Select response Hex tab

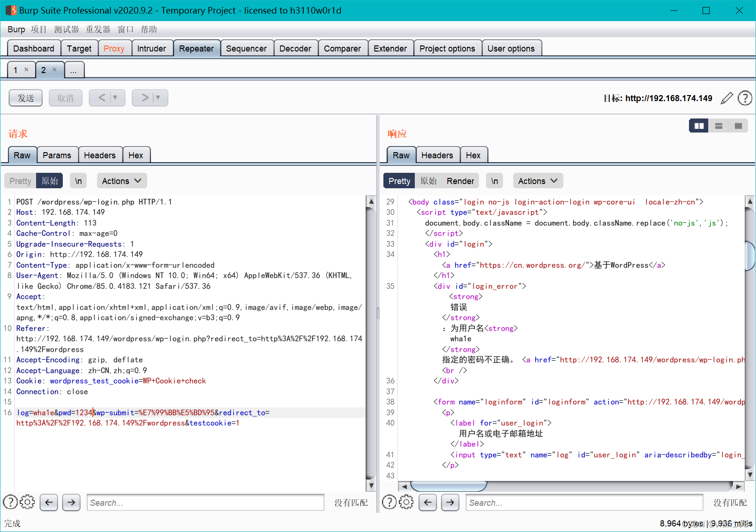(473, 155)
